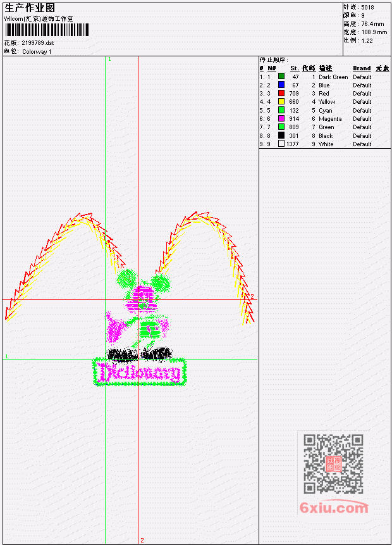Viewport: 392px width, 545px height.
Task: Pick the Red thread color swatch
Action: tap(281, 93)
